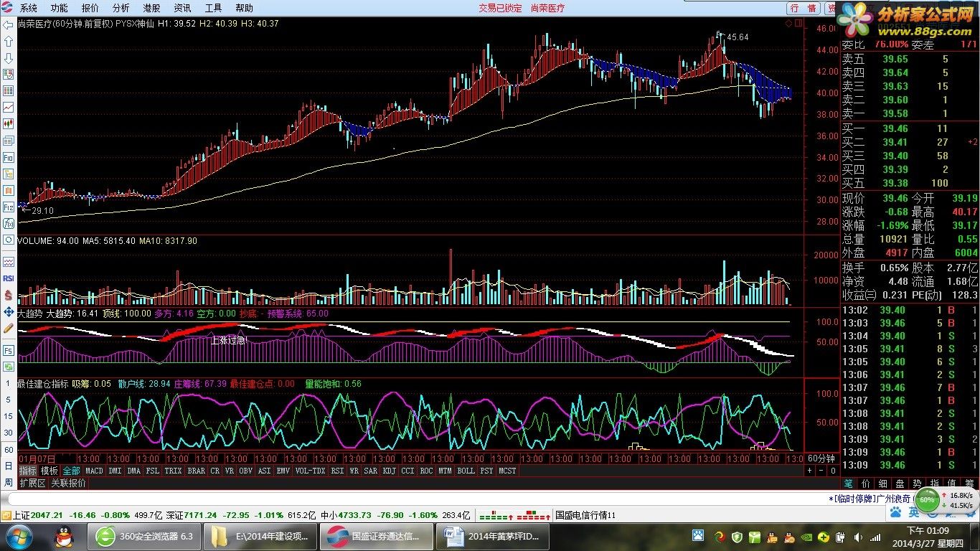Toggle the 英 input language on IME bar
Image resolution: width=980 pixels, height=551 pixels.
913,512
